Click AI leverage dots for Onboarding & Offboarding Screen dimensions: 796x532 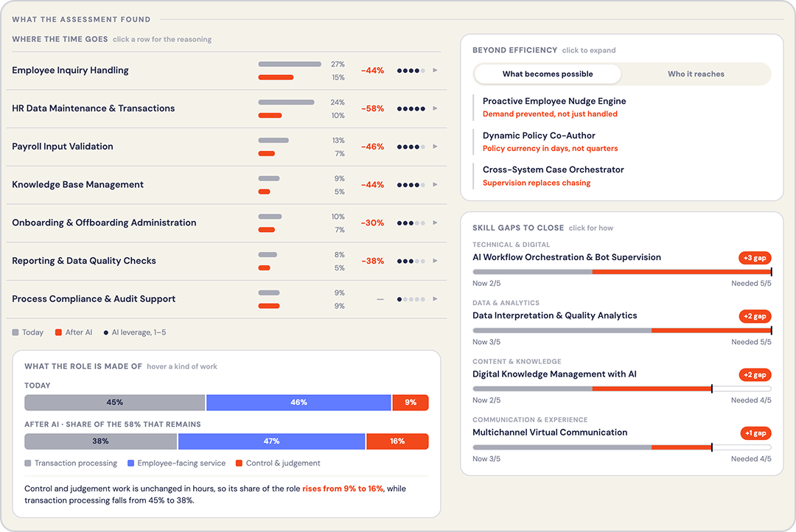(411, 223)
